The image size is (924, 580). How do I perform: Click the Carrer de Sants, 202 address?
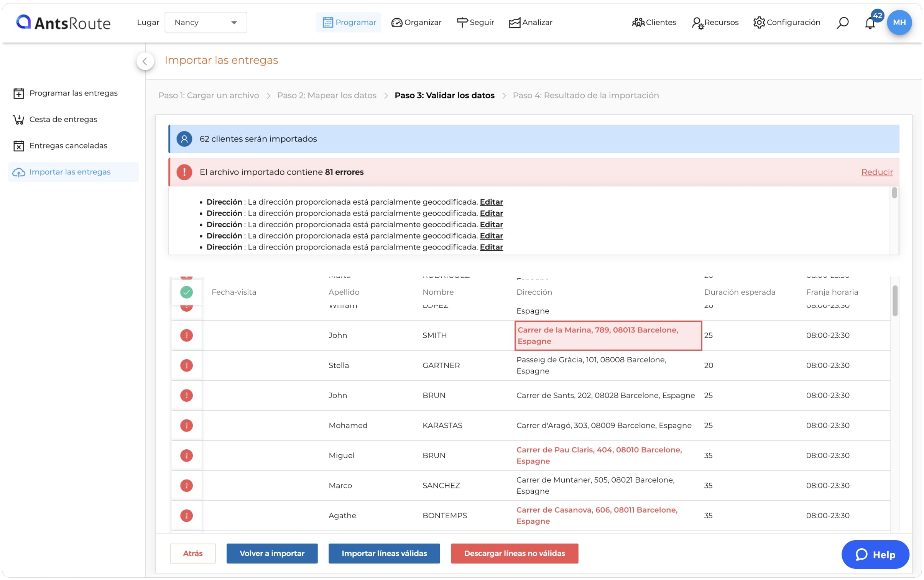[605, 396]
